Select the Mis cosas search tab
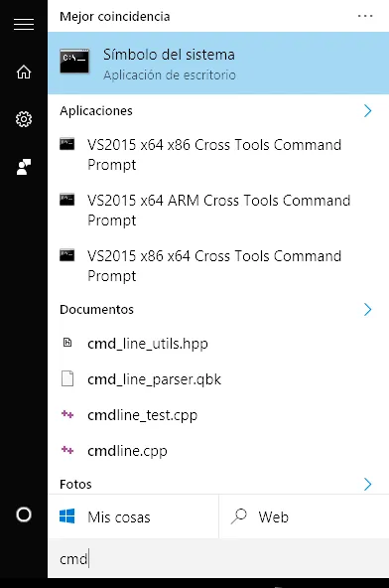Screen dimensions: 389x588 point(133,516)
